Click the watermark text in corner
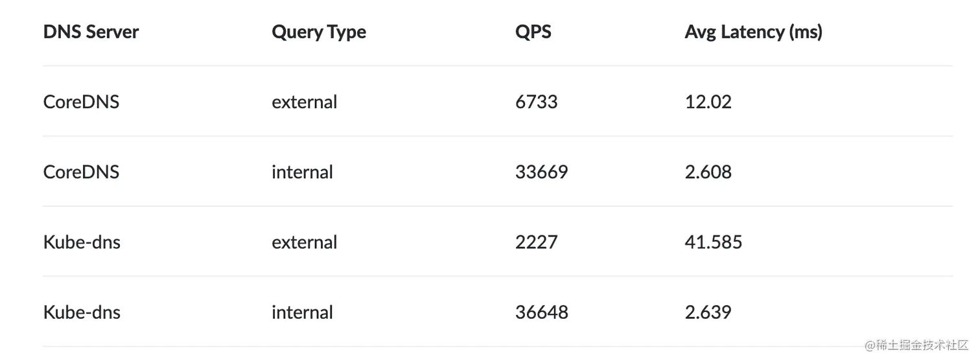The height and width of the screenshot is (363, 980). click(x=916, y=345)
